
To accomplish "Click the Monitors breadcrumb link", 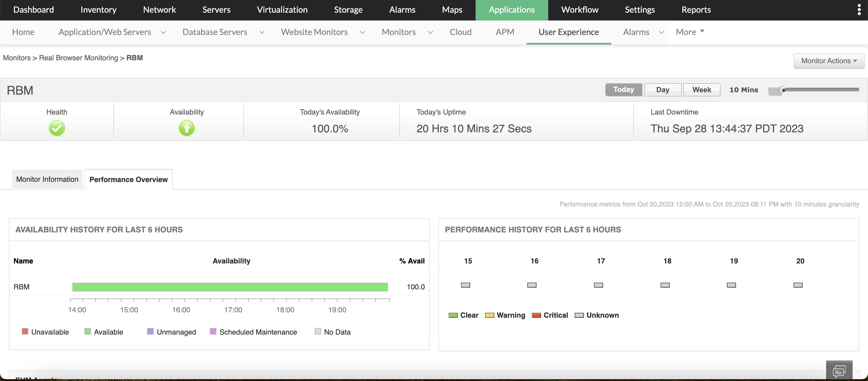I will 17,58.
